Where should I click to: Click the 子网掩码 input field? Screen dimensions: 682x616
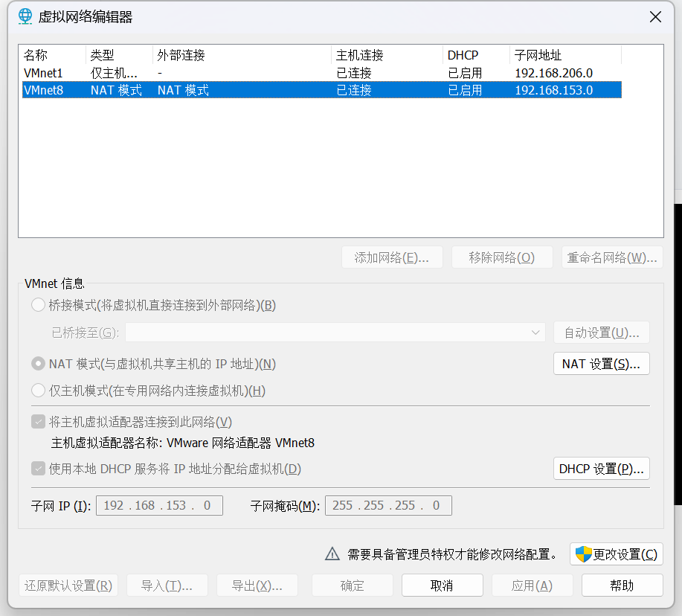tap(388, 505)
